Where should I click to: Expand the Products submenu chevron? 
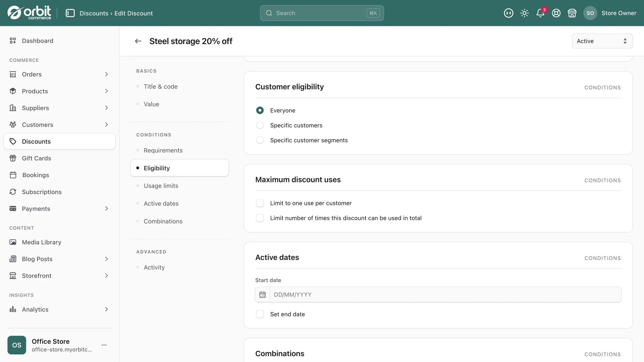coord(106,91)
